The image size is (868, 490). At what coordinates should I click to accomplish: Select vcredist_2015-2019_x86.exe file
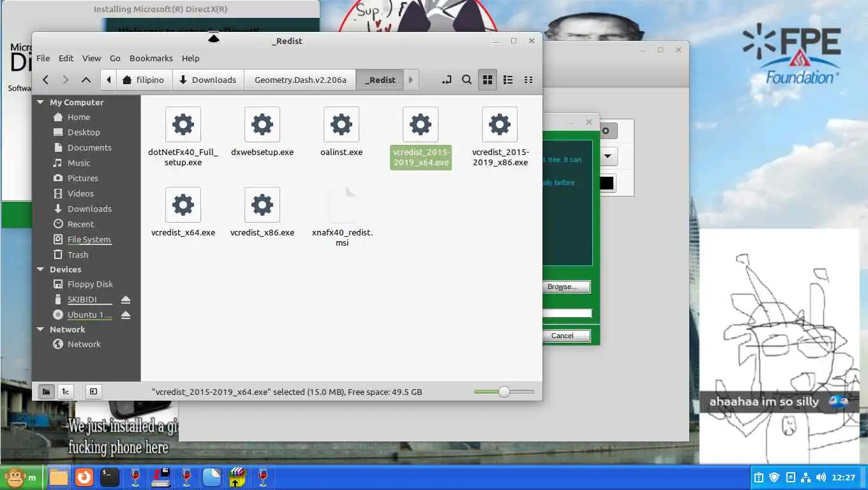(x=500, y=137)
